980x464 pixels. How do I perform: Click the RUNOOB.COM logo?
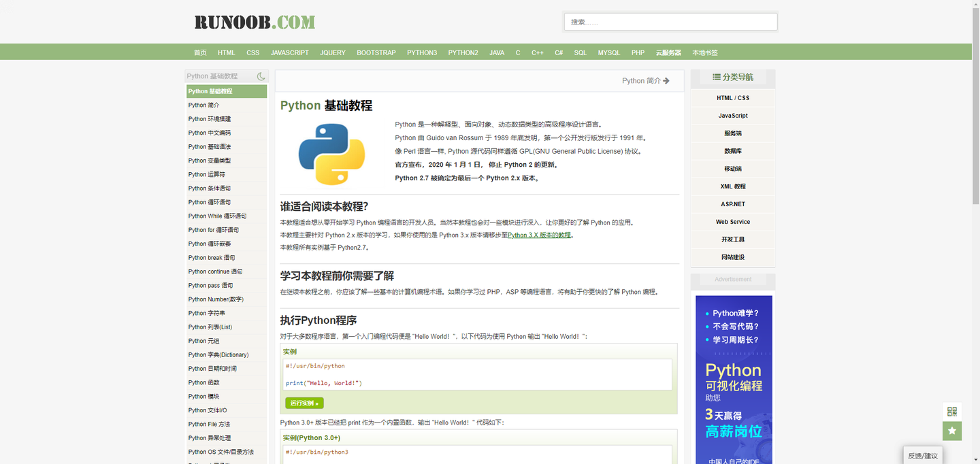pos(254,21)
